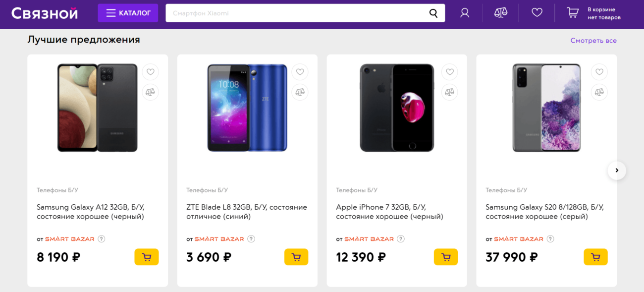Show Smart Bazar info tooltip for Galaxy A12
This screenshot has height=292, width=644.
click(x=102, y=239)
